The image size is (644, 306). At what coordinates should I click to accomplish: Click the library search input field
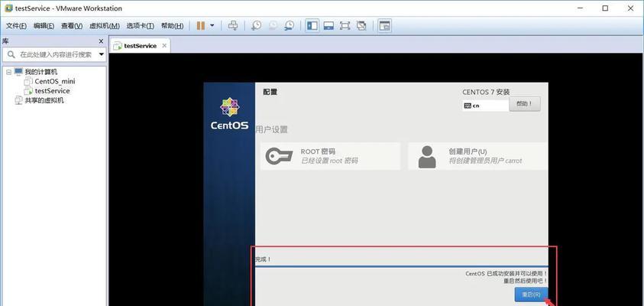(x=56, y=54)
